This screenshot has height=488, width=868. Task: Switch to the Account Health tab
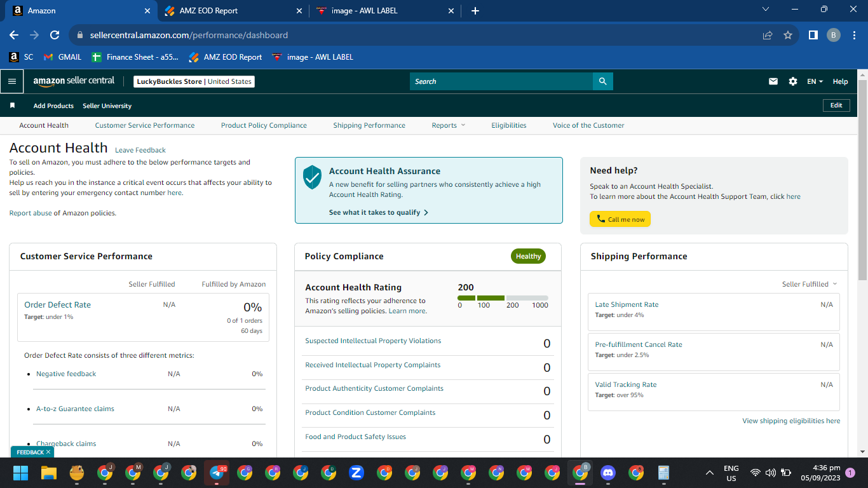(x=44, y=125)
